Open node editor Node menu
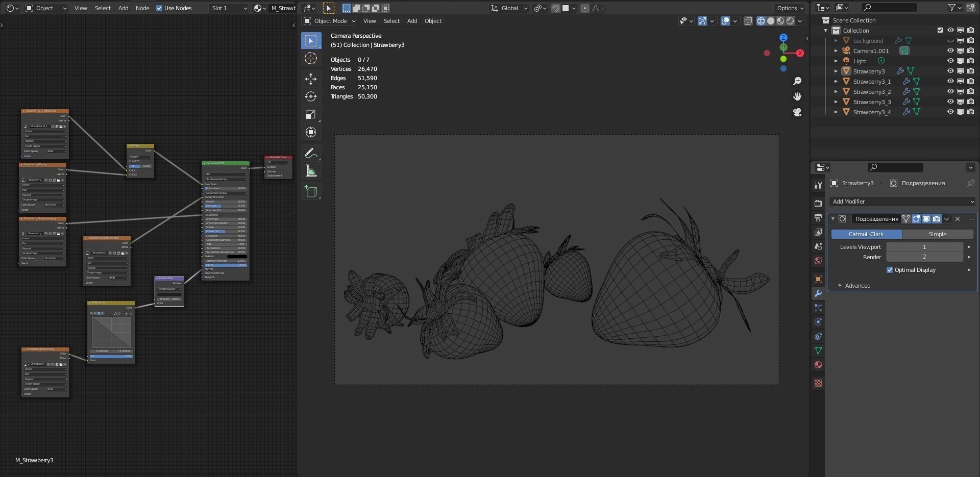This screenshot has height=477, width=980. pyautogui.click(x=142, y=8)
